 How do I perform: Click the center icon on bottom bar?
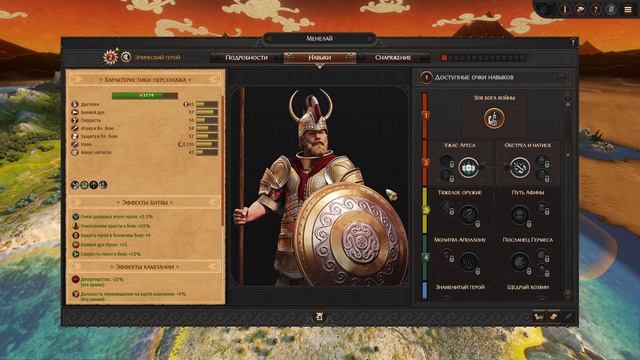click(320, 316)
